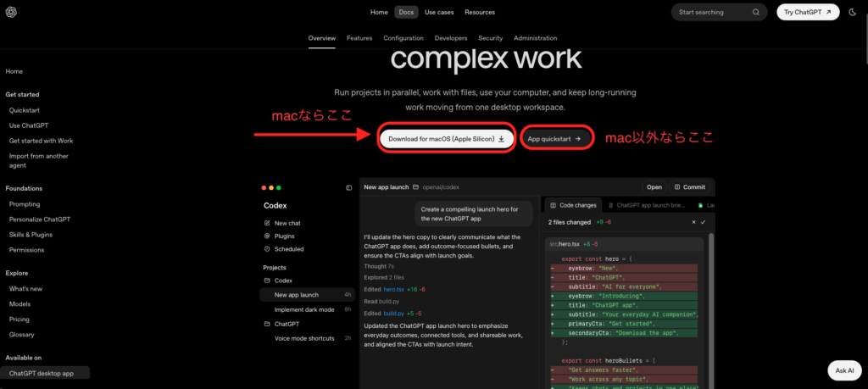Click the Open button in Codex

point(654,187)
